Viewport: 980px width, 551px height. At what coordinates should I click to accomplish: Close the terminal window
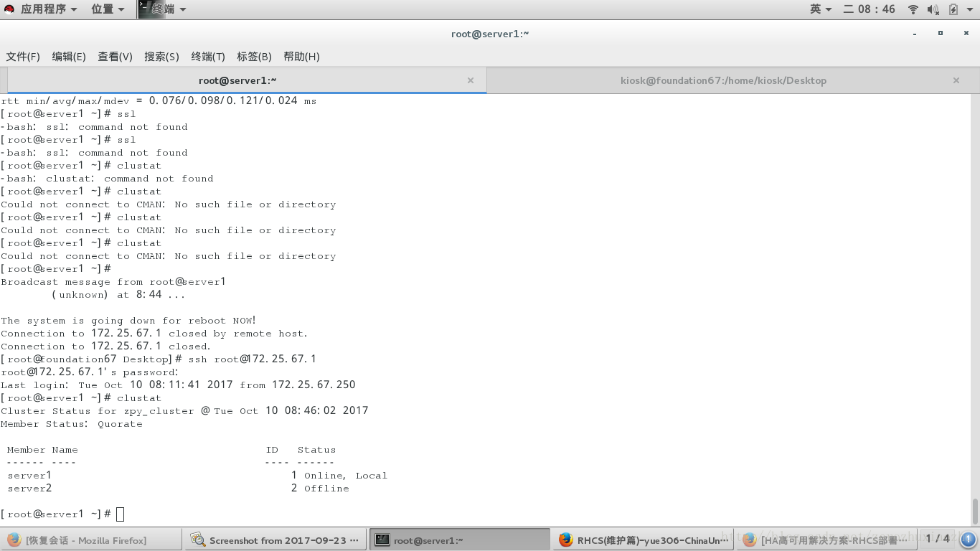(966, 33)
